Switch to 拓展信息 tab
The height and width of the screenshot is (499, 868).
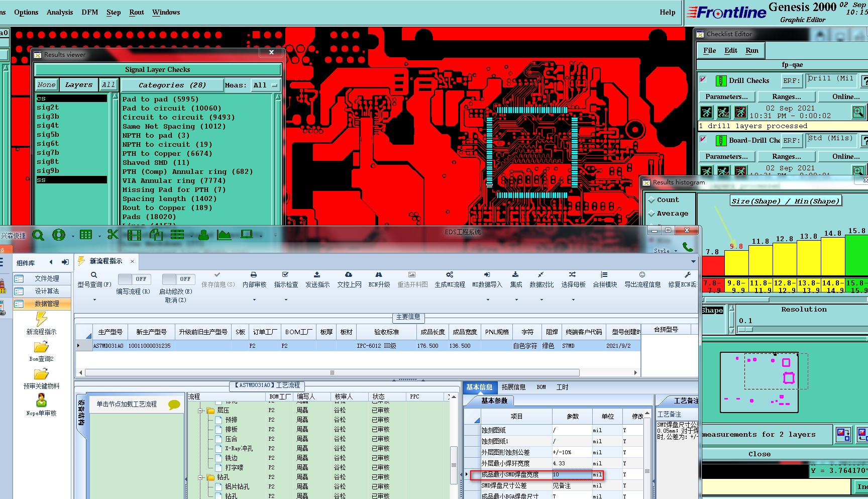[x=513, y=387]
